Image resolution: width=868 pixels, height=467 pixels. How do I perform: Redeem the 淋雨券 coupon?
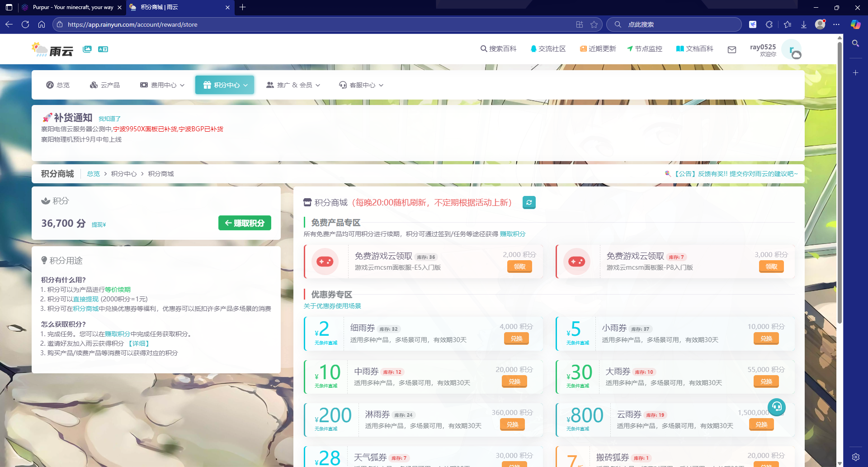click(513, 424)
